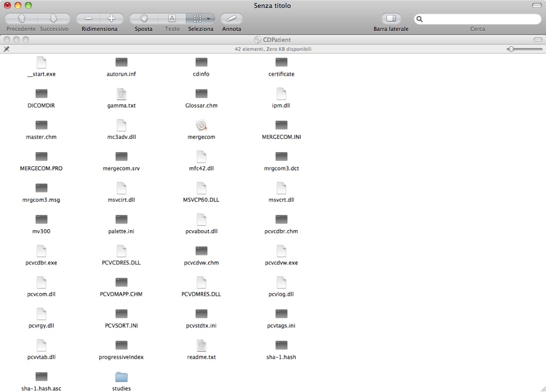Click the window resize grip corner

coord(543,389)
